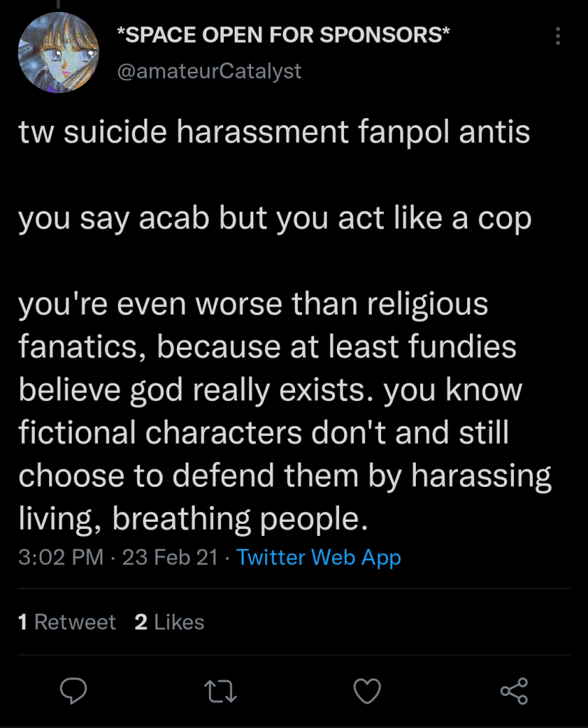View who retweeted via 1 Retweet
The image size is (588, 728).
click(67, 622)
